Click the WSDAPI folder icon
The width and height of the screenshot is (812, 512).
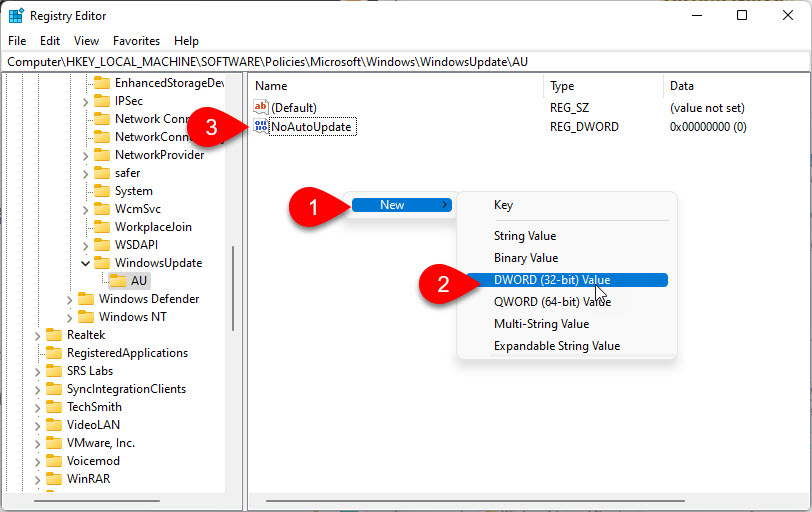click(102, 245)
